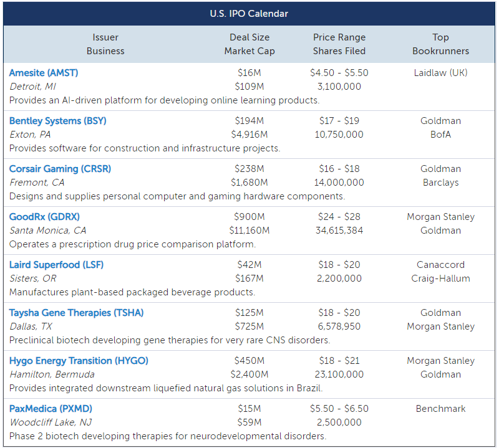Select market cap $725M

tap(249, 326)
